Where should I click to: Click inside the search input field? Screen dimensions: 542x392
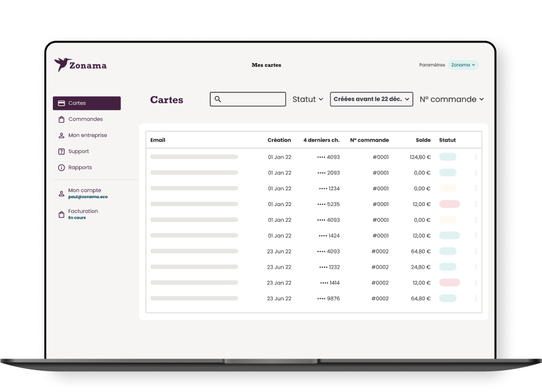tap(252, 98)
